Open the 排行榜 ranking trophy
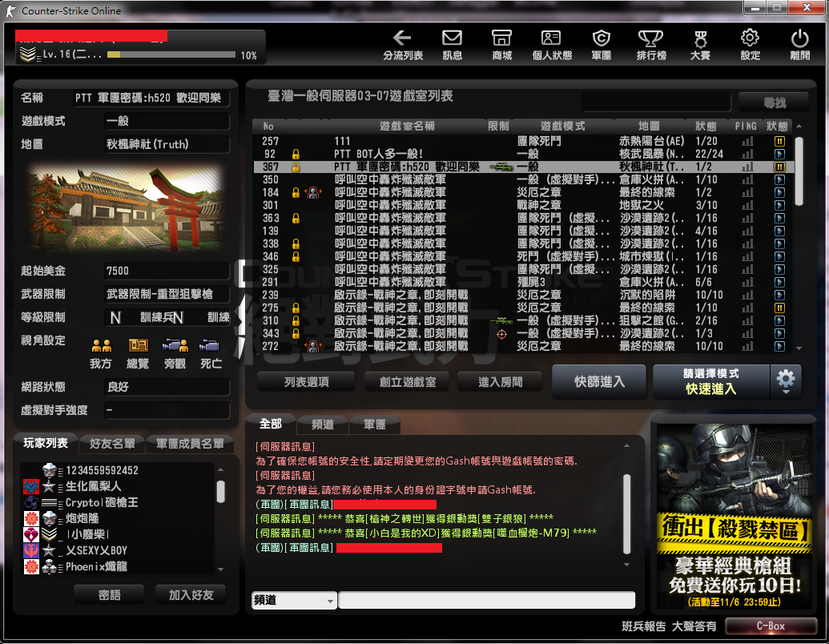The height and width of the screenshot is (644, 829). (x=651, y=44)
